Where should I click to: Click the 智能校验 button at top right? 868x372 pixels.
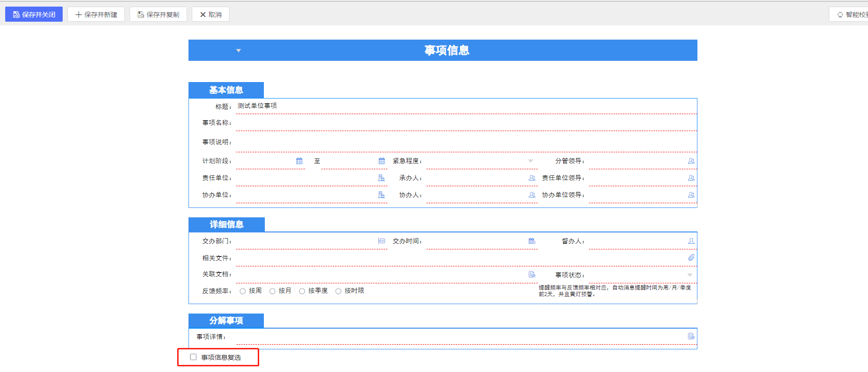(849, 15)
